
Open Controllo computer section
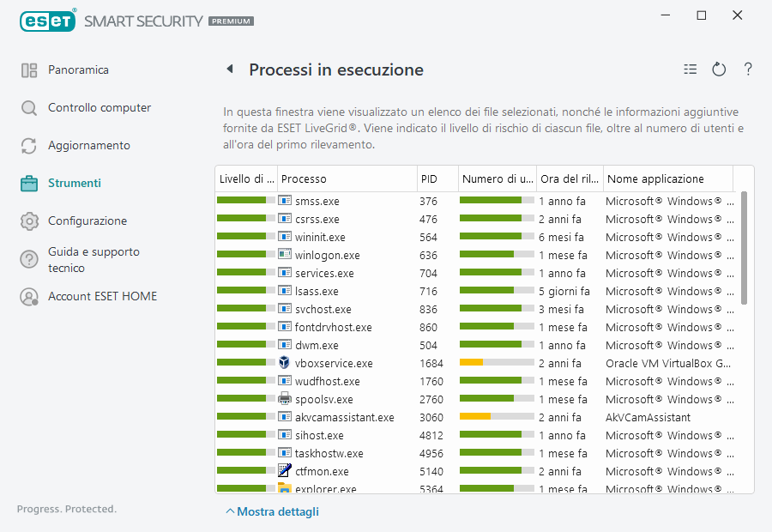coord(99,108)
